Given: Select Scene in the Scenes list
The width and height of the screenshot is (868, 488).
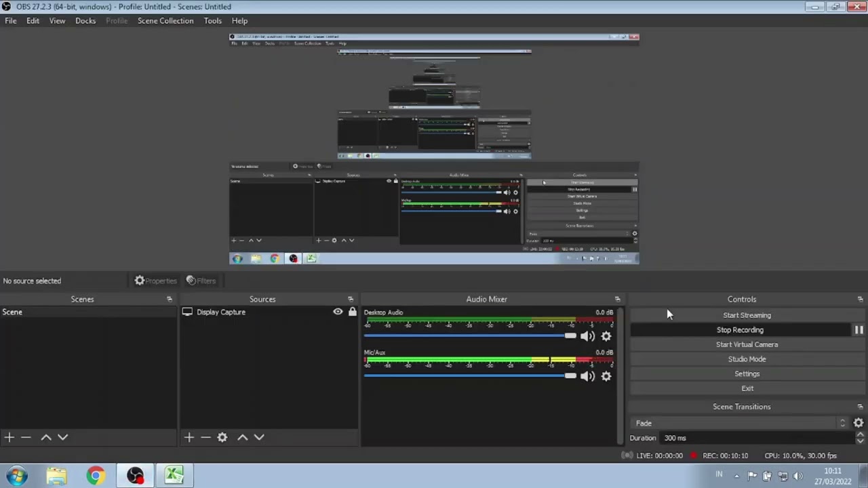Looking at the screenshot, I should click(88, 312).
